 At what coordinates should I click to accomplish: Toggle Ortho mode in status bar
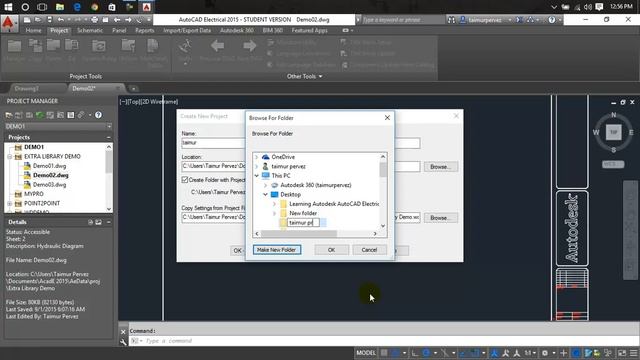415,353
